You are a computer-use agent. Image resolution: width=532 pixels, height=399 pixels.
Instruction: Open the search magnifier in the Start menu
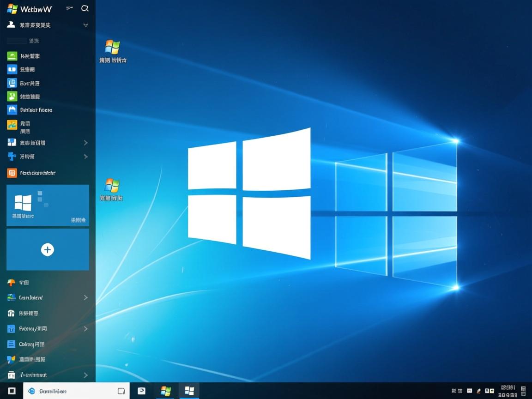[85, 8]
